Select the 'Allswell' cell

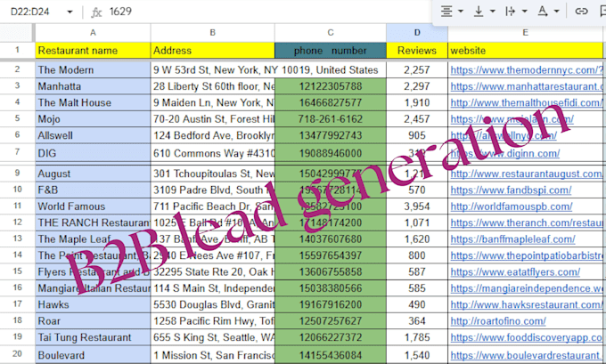(x=93, y=135)
